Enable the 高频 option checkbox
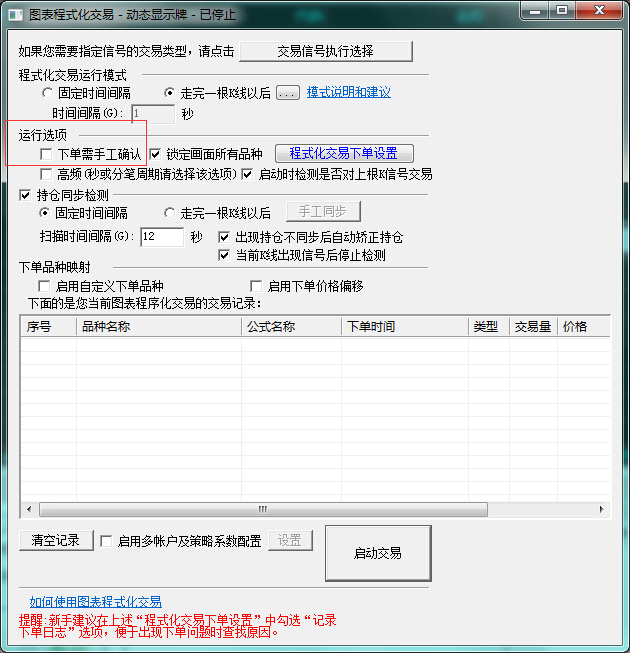 click(46, 174)
